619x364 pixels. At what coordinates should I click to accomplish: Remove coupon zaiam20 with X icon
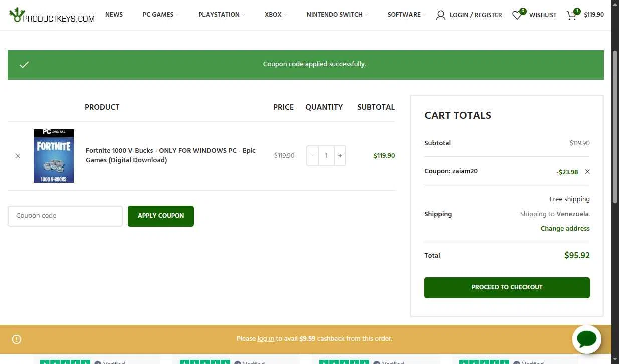coord(587,172)
